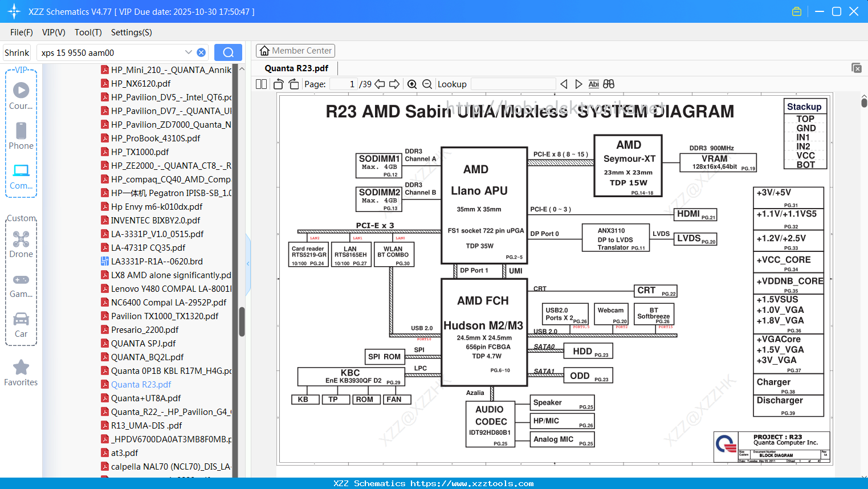The height and width of the screenshot is (489, 868).
Task: Open the Courses sidebar icon
Action: [x=21, y=96]
